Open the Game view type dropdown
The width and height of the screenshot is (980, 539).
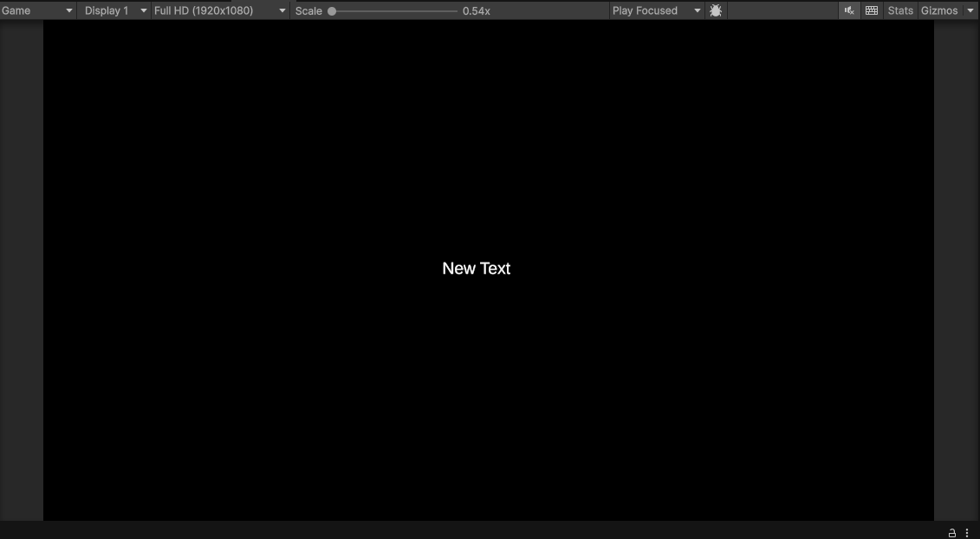37,10
